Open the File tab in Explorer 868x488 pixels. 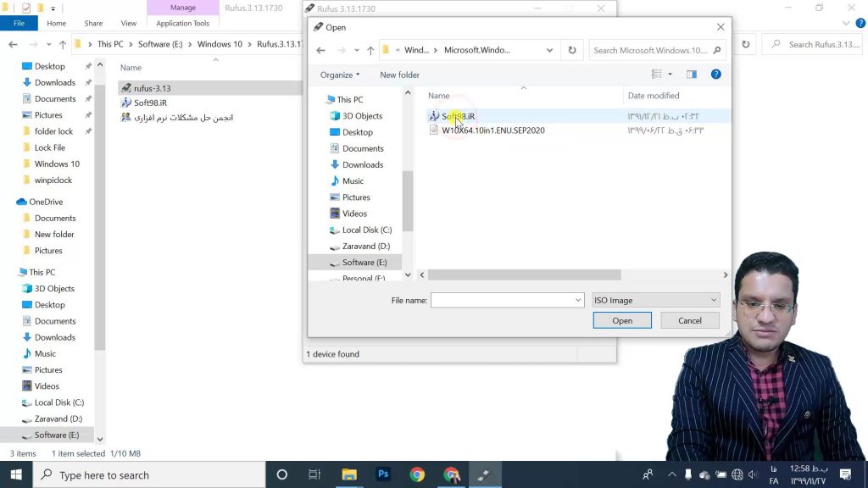pyautogui.click(x=19, y=23)
